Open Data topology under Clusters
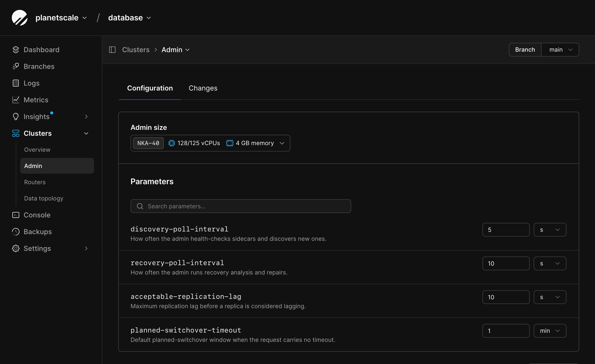Screen dimensions: 595x364 click(44, 198)
